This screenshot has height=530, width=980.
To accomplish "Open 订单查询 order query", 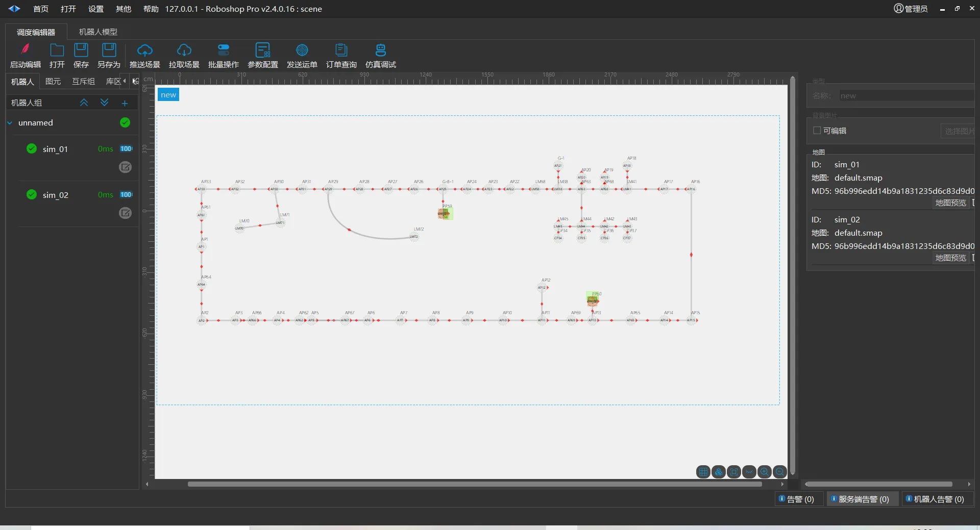I will point(341,55).
